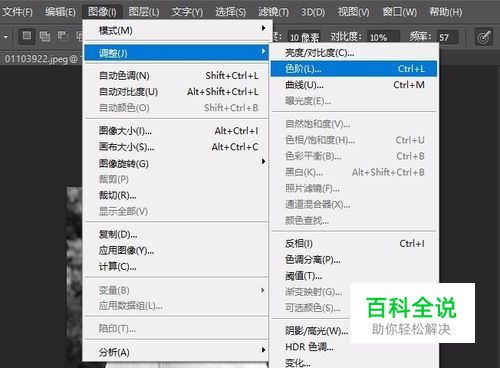The image size is (500, 368).
Task: Open 曲线(U)... adjustment
Action: pyautogui.click(x=354, y=85)
